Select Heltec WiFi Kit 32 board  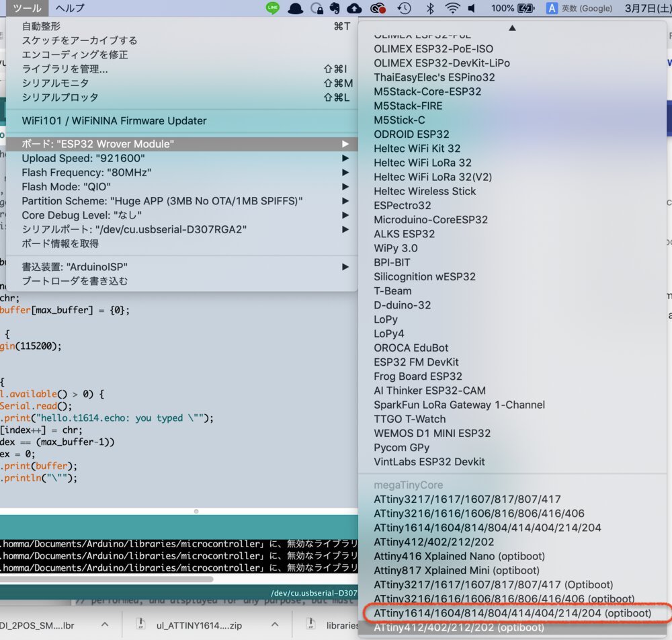512,149
